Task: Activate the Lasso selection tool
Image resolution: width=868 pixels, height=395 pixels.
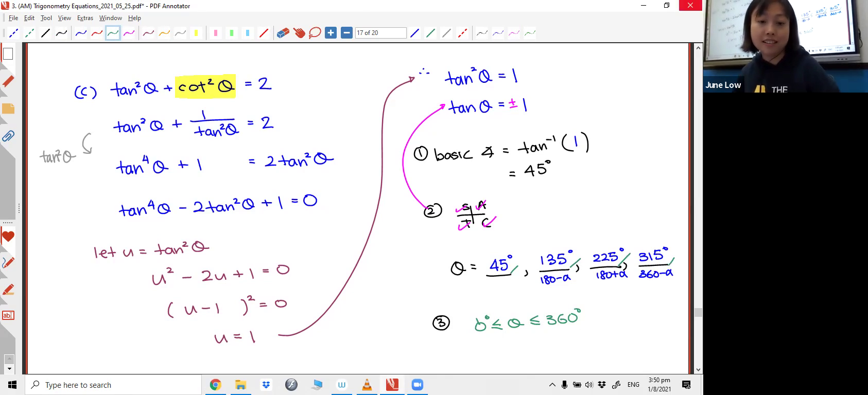Action: (x=315, y=33)
